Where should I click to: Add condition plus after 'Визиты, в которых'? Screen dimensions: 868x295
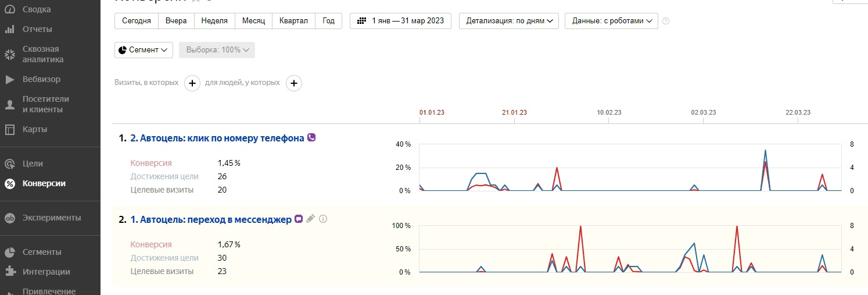[192, 83]
